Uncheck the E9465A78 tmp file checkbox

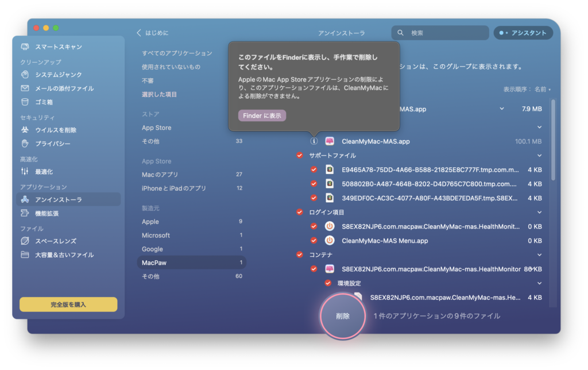314,169
